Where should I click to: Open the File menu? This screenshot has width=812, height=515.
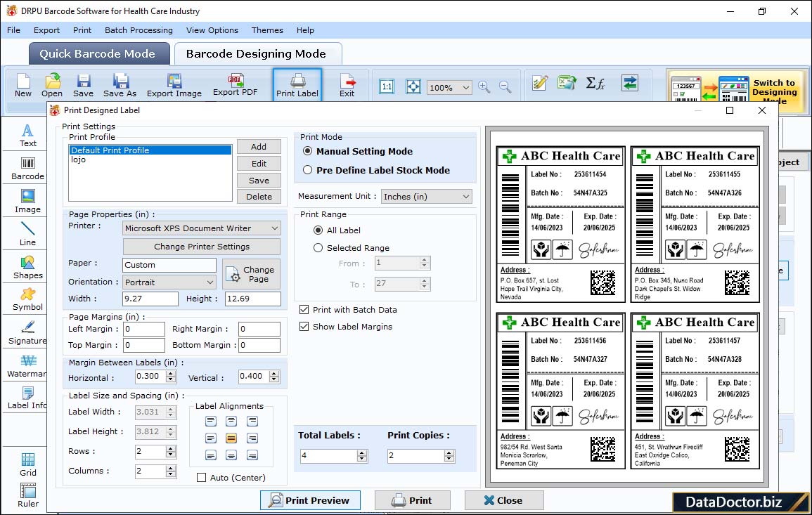click(x=13, y=30)
